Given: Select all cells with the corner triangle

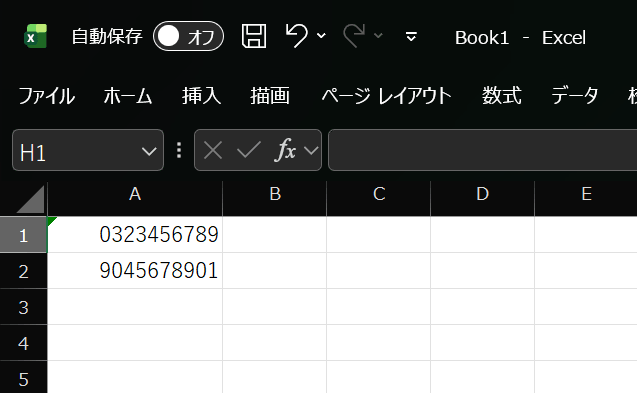Looking at the screenshot, I should [x=31, y=199].
